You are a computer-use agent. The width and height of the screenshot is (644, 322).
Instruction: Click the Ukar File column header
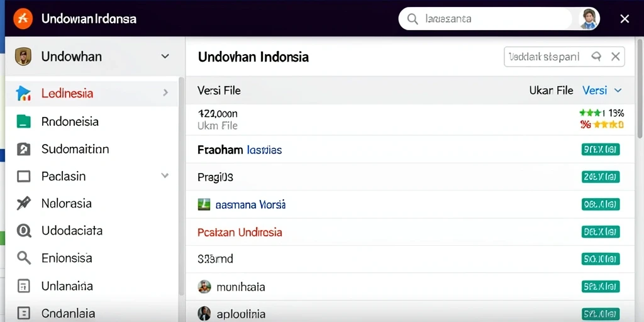pos(551,91)
